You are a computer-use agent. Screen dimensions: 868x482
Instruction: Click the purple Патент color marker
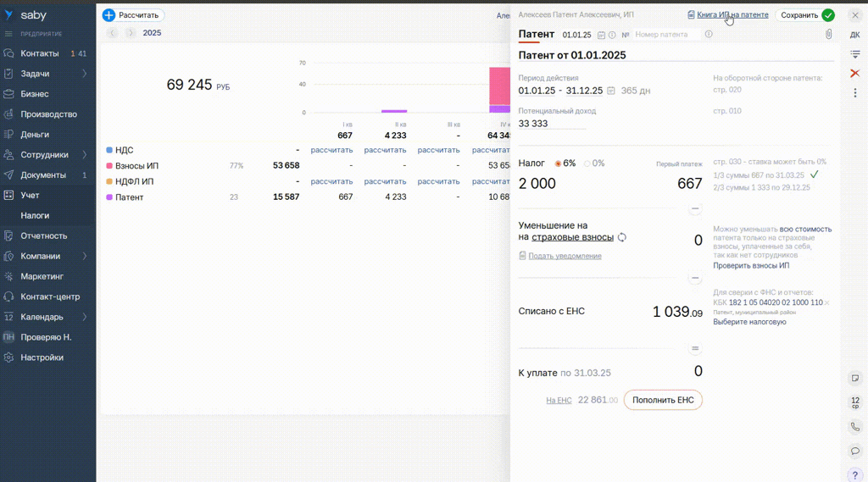(109, 197)
